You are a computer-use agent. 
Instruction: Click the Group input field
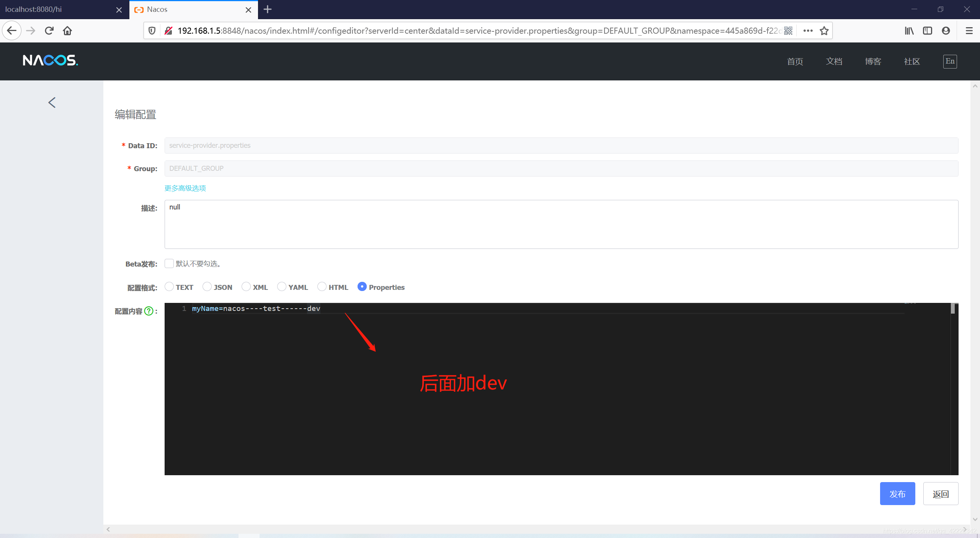561,168
